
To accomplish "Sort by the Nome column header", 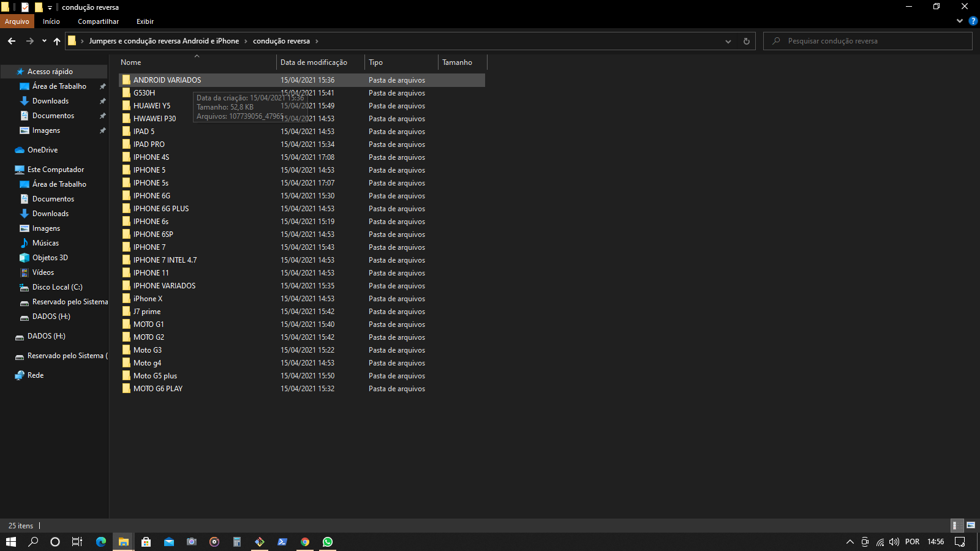I will pos(197,62).
